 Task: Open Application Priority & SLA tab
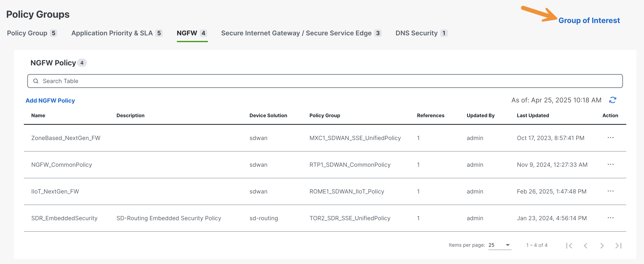click(117, 33)
